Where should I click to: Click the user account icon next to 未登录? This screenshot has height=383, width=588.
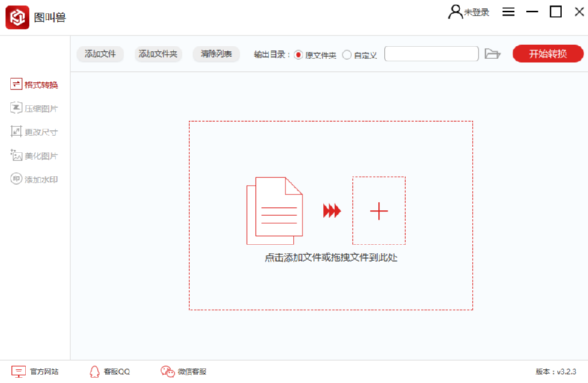point(456,12)
